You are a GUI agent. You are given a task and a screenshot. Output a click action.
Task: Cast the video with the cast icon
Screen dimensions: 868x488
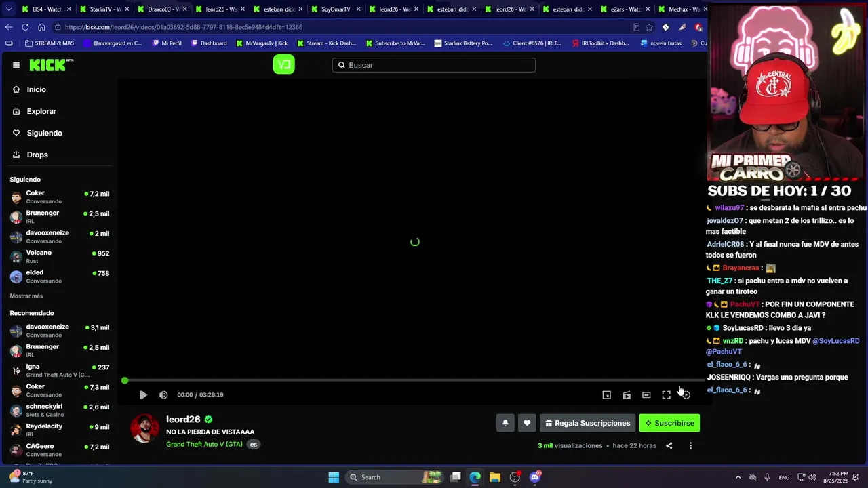coord(627,394)
